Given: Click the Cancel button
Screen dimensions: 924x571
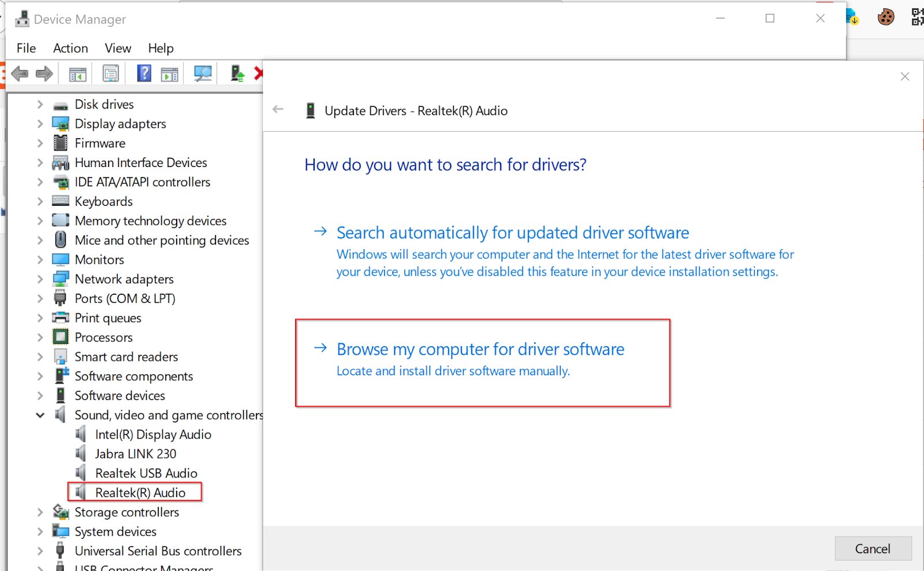Looking at the screenshot, I should pyautogui.click(x=873, y=548).
